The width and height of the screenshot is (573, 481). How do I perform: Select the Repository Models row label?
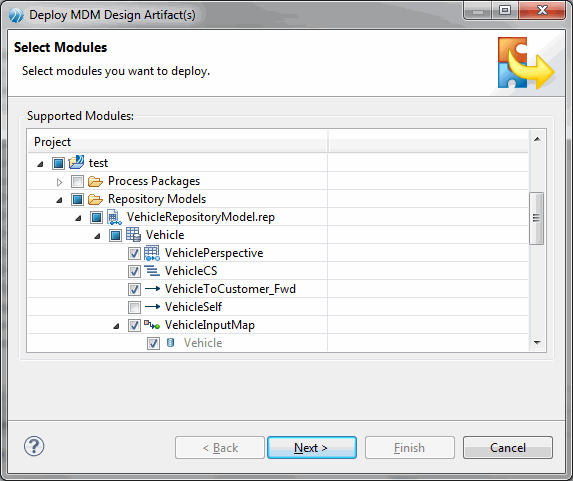(157, 199)
